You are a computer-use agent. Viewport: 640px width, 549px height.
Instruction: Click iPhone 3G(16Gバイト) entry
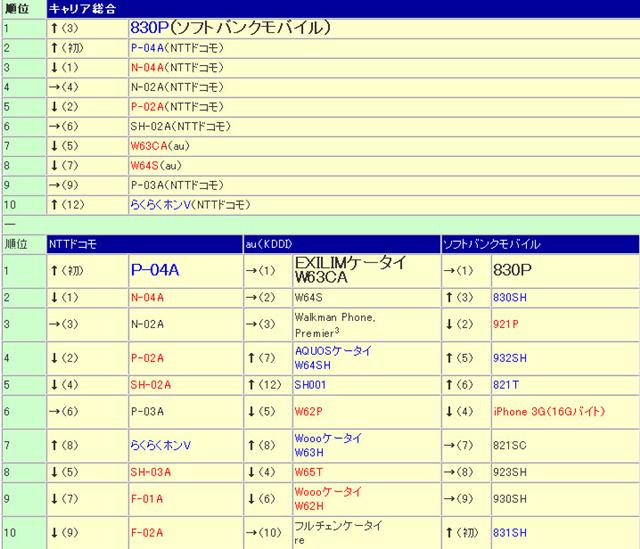(549, 412)
